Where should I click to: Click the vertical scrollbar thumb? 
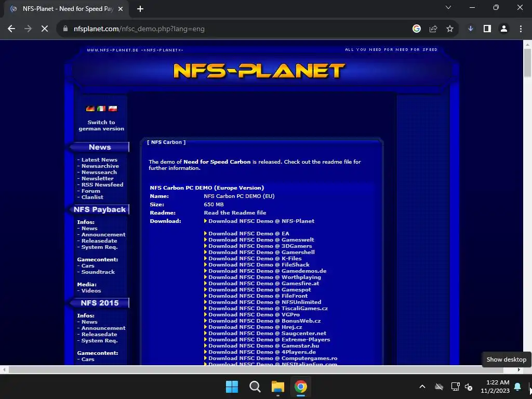[x=527, y=63]
